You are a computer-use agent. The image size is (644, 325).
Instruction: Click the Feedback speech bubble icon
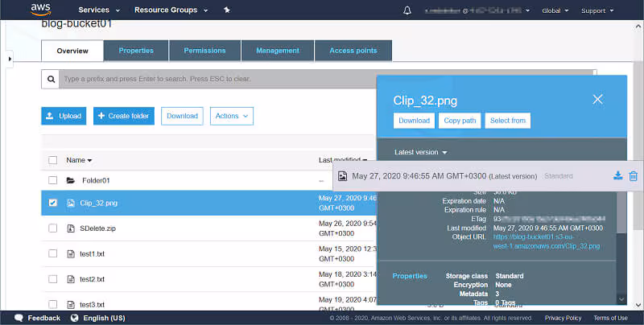click(19, 318)
